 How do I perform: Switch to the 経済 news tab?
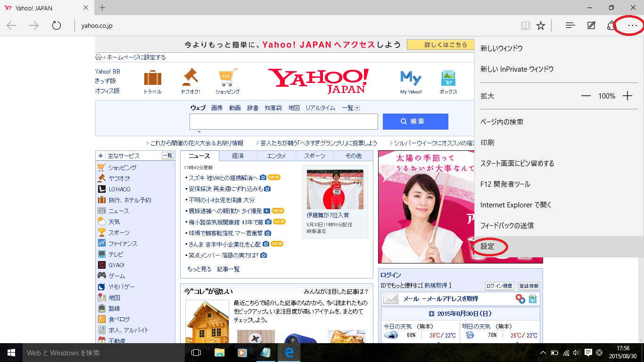238,156
